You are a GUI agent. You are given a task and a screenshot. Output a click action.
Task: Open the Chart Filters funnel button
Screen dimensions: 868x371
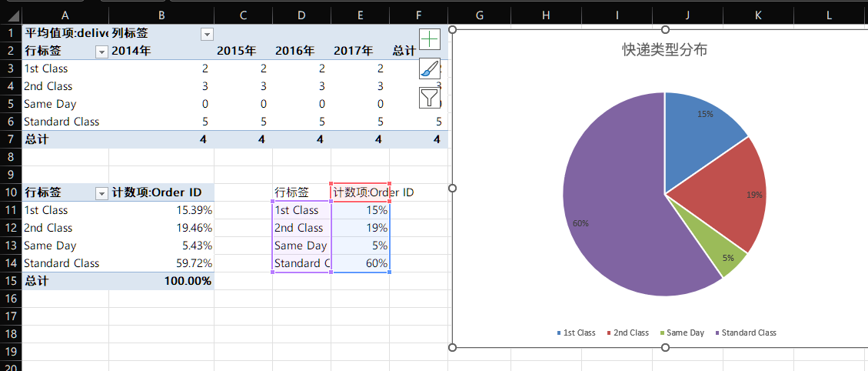430,97
